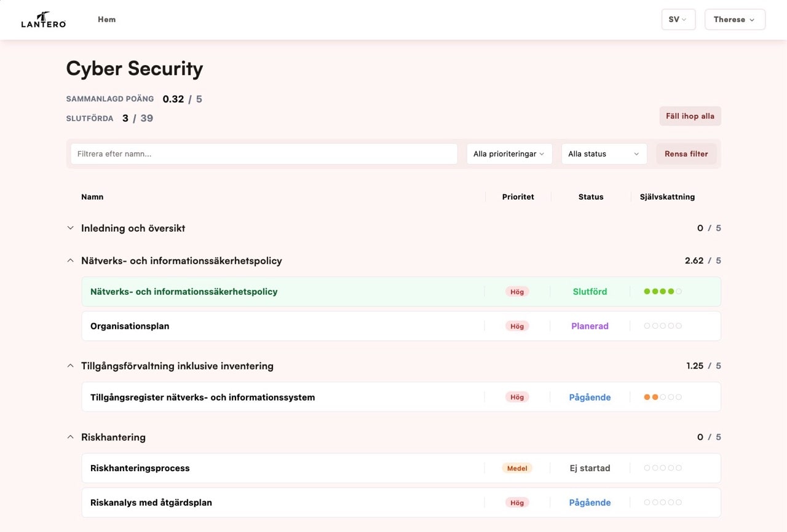
Task: Expand the Inledning och översikt section chevron
Action: tap(70, 229)
